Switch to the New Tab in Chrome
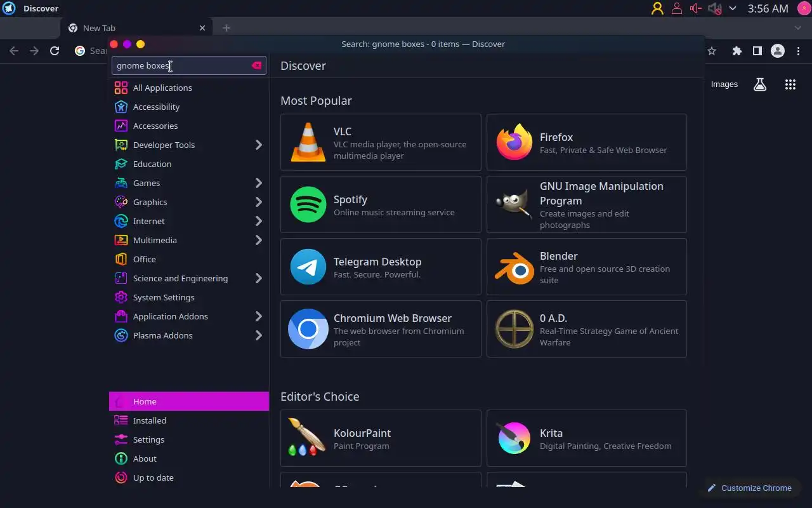 pyautogui.click(x=136, y=28)
